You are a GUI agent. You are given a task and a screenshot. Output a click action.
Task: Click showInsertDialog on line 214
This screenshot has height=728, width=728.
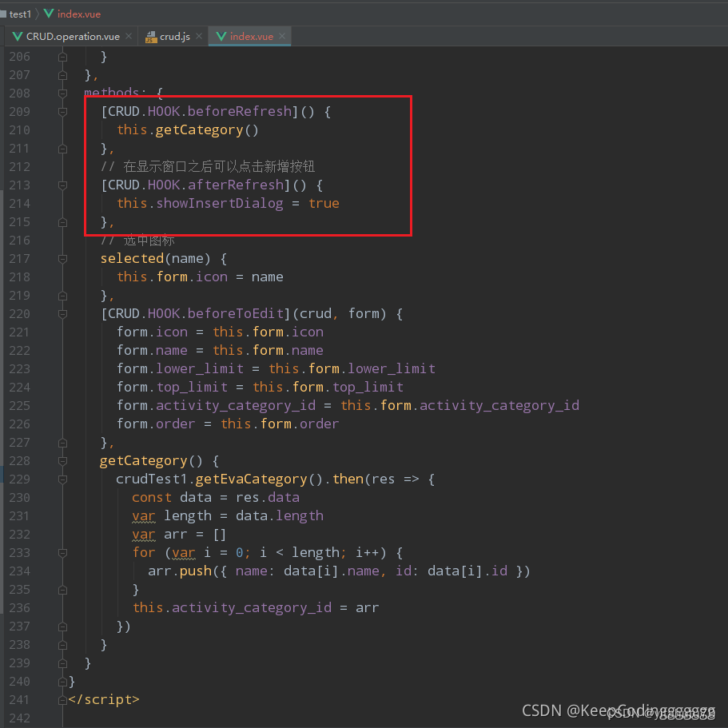[x=219, y=203]
